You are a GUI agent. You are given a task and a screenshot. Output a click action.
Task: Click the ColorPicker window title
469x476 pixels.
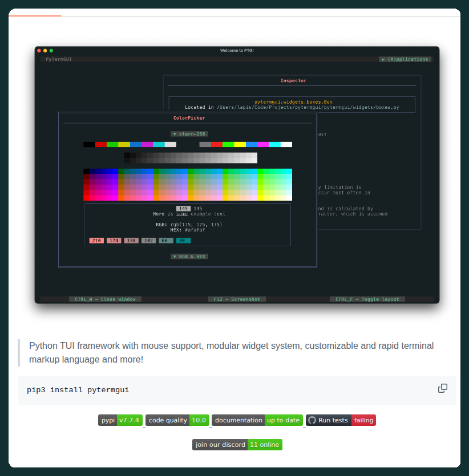(189, 118)
